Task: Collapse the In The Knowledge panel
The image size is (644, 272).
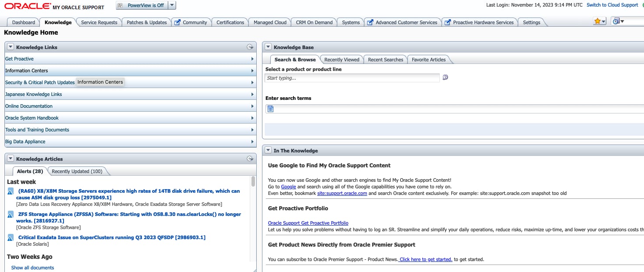Action: (268, 151)
